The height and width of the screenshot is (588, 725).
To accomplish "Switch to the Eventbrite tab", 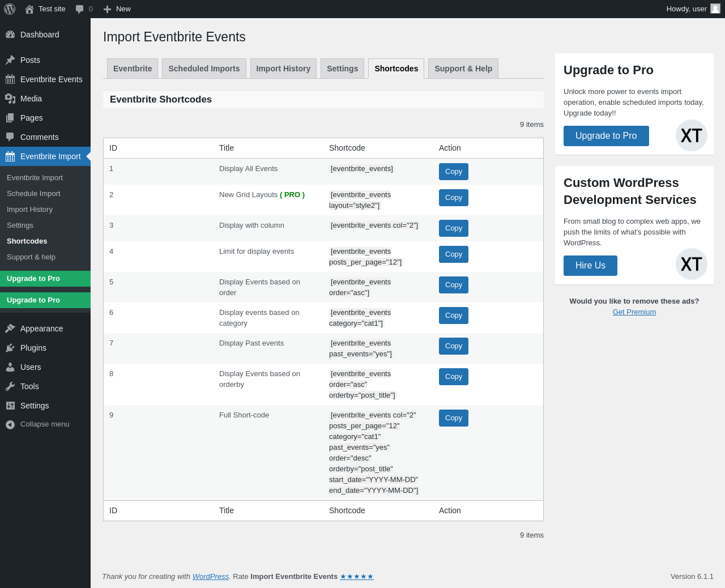I will coord(133,69).
